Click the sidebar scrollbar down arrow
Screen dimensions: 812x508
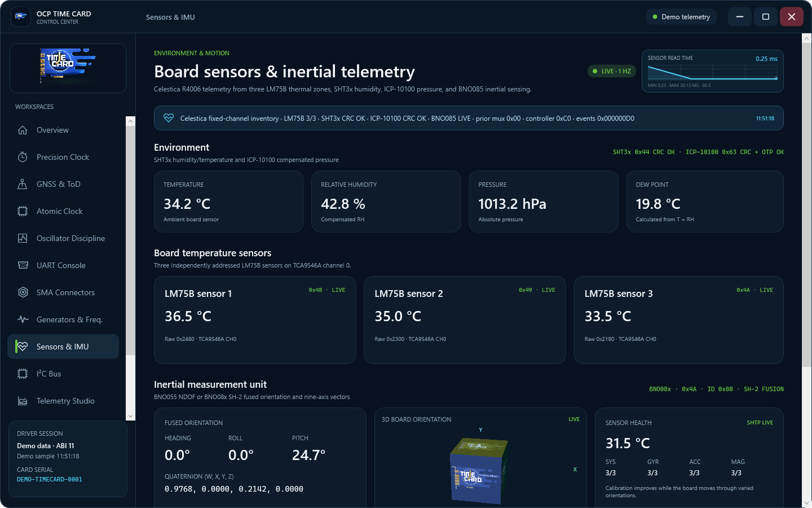131,417
